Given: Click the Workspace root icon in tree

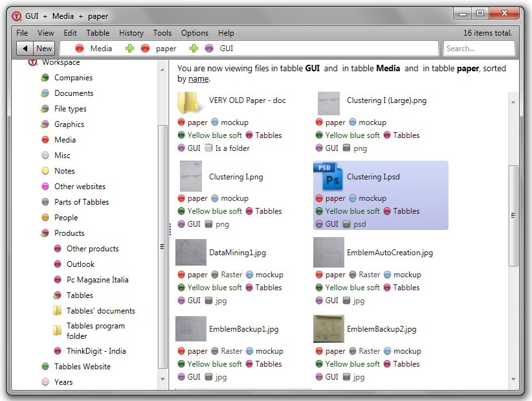Looking at the screenshot, I should [33, 63].
